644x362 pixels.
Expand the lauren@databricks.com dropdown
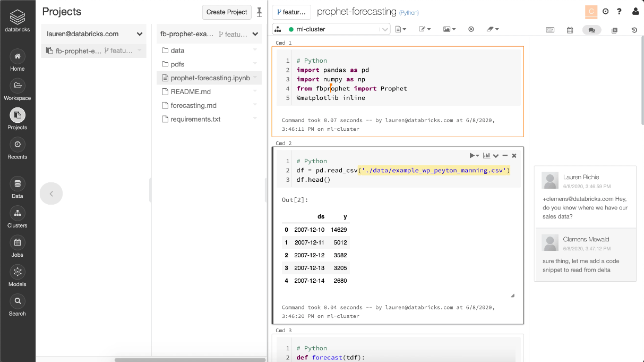point(140,34)
